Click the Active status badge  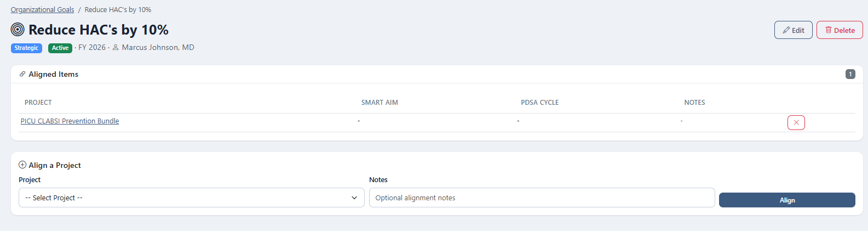(x=60, y=48)
